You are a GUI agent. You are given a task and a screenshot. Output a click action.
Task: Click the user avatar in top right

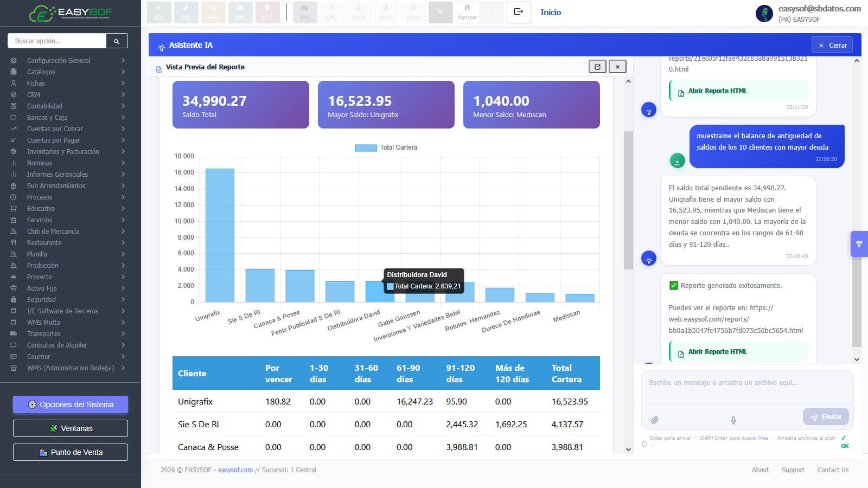(764, 13)
